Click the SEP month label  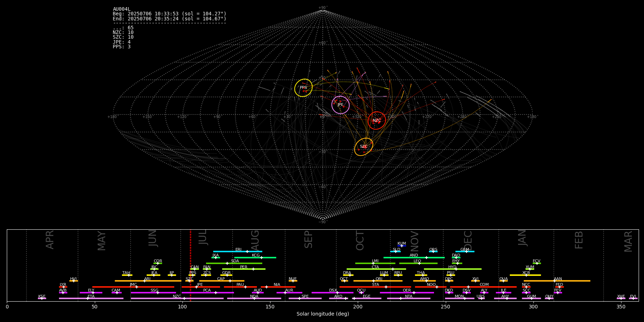[308, 239]
